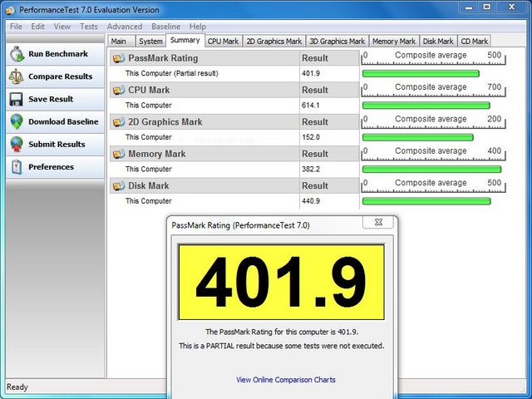
Task: Click the Save Result button label
Action: coord(51,99)
